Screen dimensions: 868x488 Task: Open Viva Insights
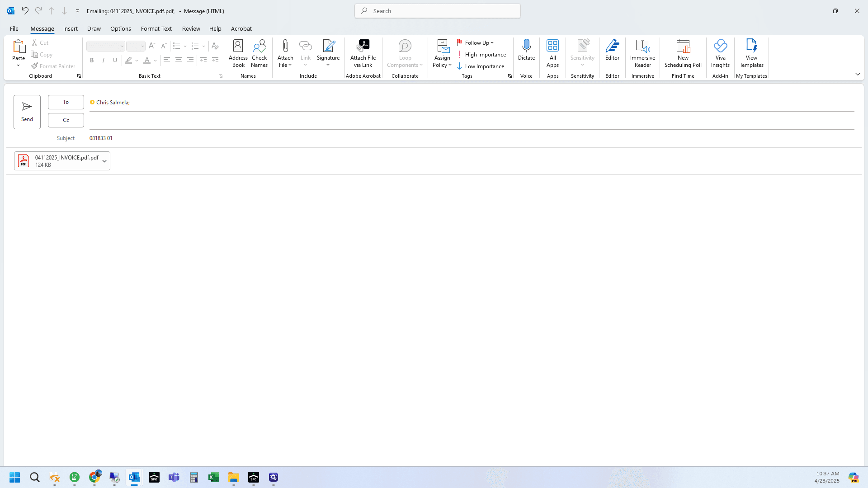tap(720, 53)
